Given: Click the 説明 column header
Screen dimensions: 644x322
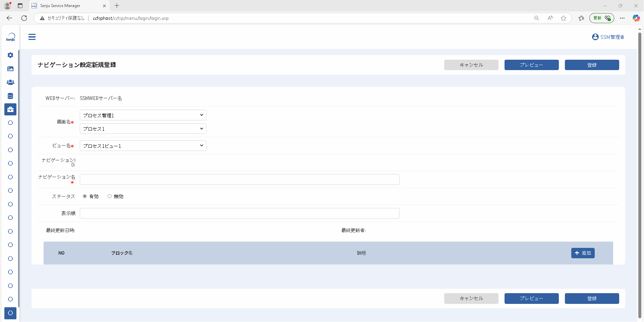Looking at the screenshot, I should pos(361,253).
